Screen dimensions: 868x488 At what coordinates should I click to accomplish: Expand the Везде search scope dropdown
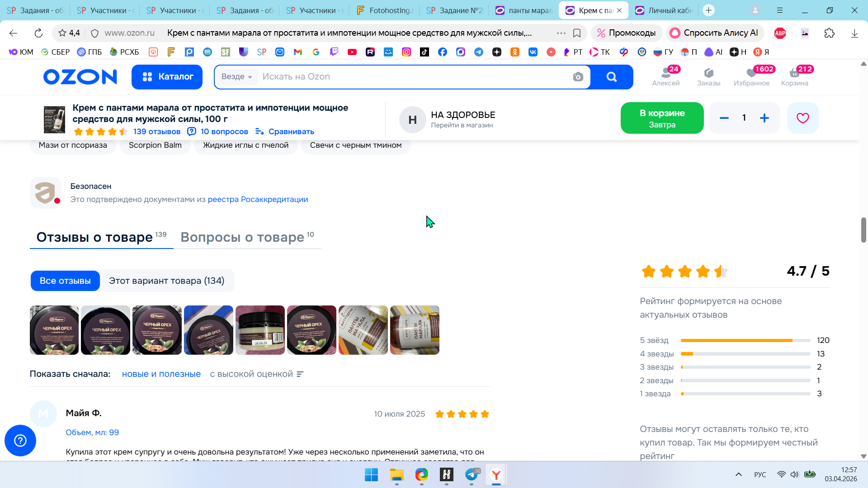point(237,77)
